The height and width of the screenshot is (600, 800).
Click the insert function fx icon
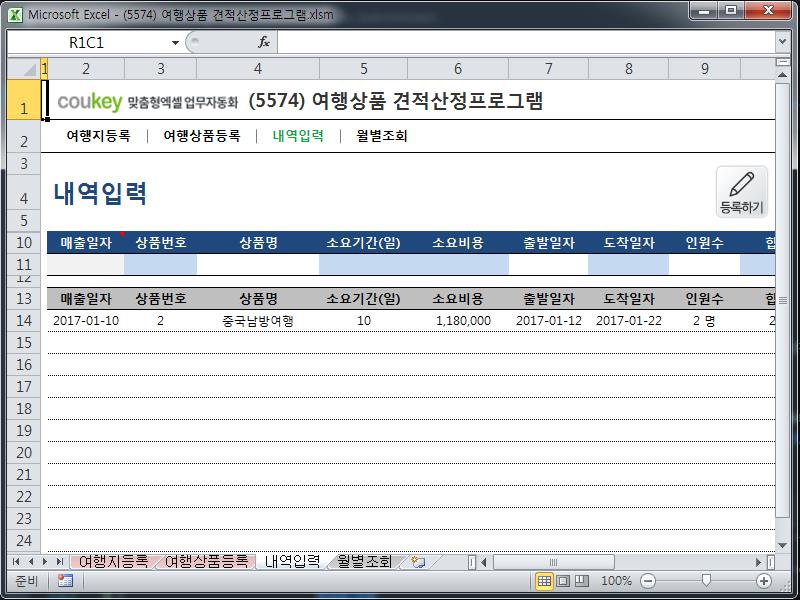tap(264, 42)
